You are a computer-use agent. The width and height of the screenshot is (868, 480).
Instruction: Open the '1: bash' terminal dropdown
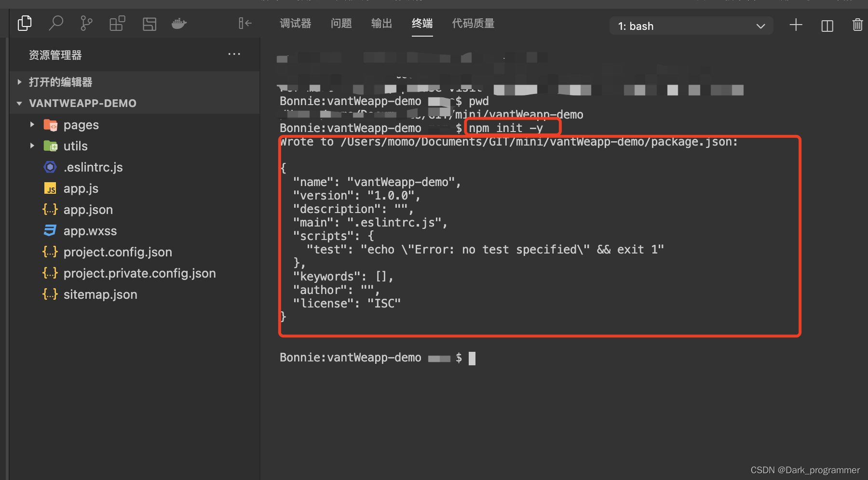tap(692, 26)
